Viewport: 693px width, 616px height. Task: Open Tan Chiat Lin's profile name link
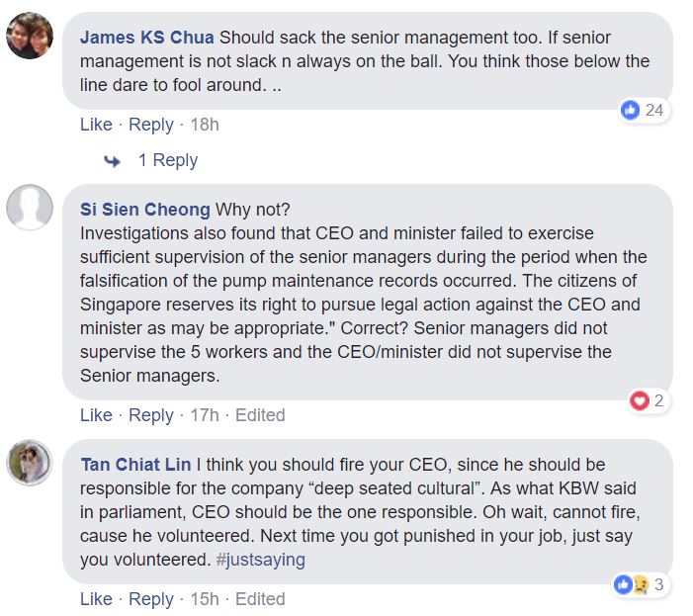[x=136, y=465]
